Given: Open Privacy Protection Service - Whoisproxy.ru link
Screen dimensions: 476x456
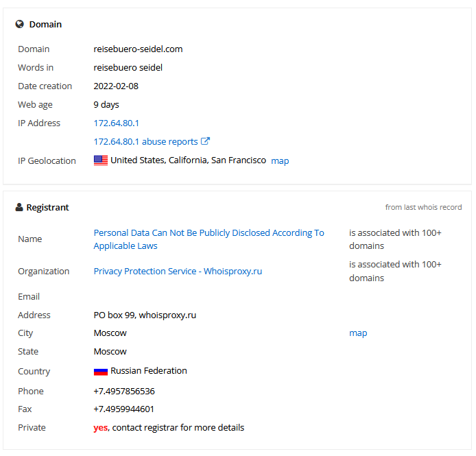Looking at the screenshot, I should click(178, 272).
